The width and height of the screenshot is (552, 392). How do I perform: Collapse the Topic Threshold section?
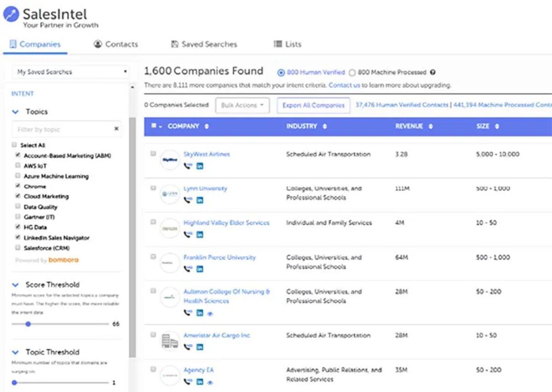[15, 352]
